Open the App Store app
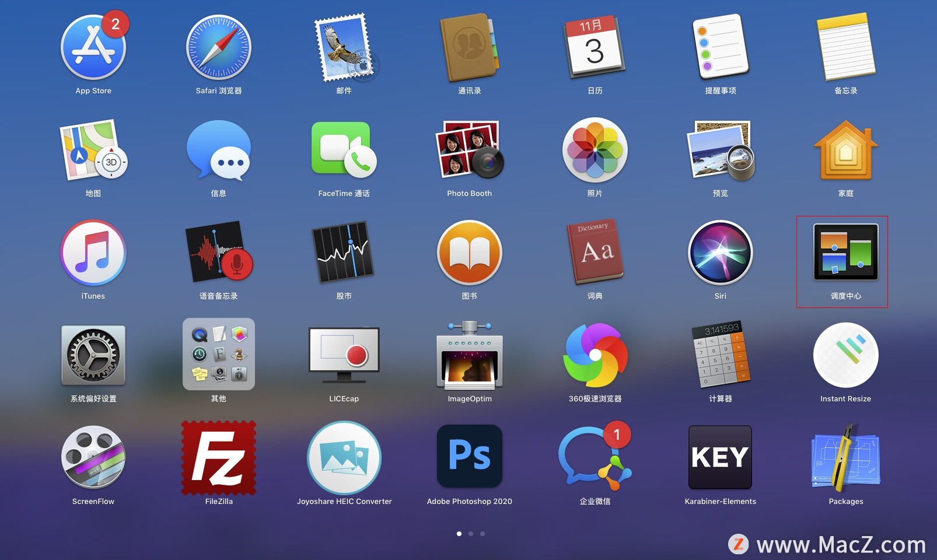937x560 pixels. click(93, 48)
